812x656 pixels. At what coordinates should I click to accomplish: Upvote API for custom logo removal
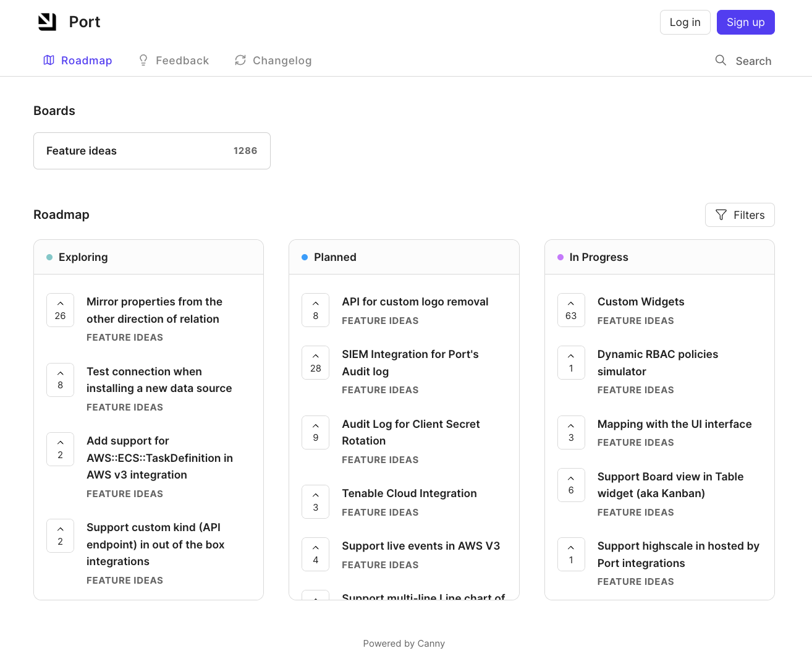[315, 310]
